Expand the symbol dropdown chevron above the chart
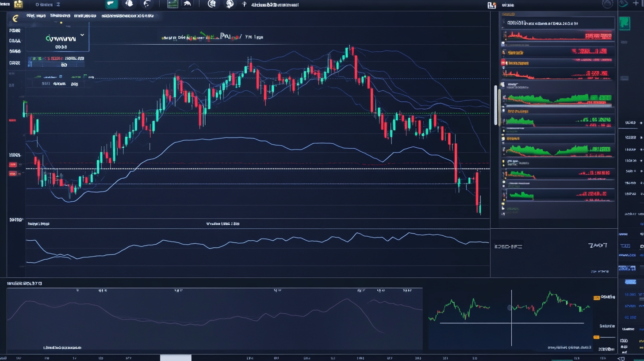The image size is (644, 361). pos(82,35)
